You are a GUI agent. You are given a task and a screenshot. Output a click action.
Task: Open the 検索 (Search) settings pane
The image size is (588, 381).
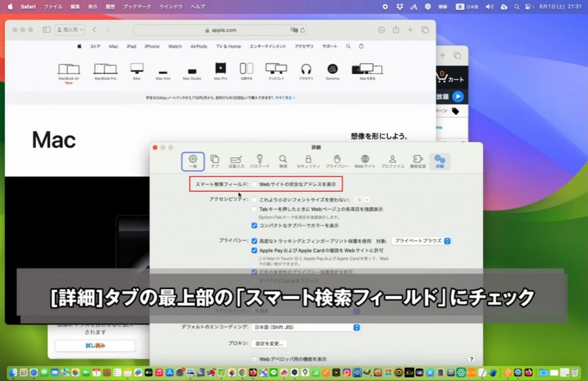pos(283,161)
